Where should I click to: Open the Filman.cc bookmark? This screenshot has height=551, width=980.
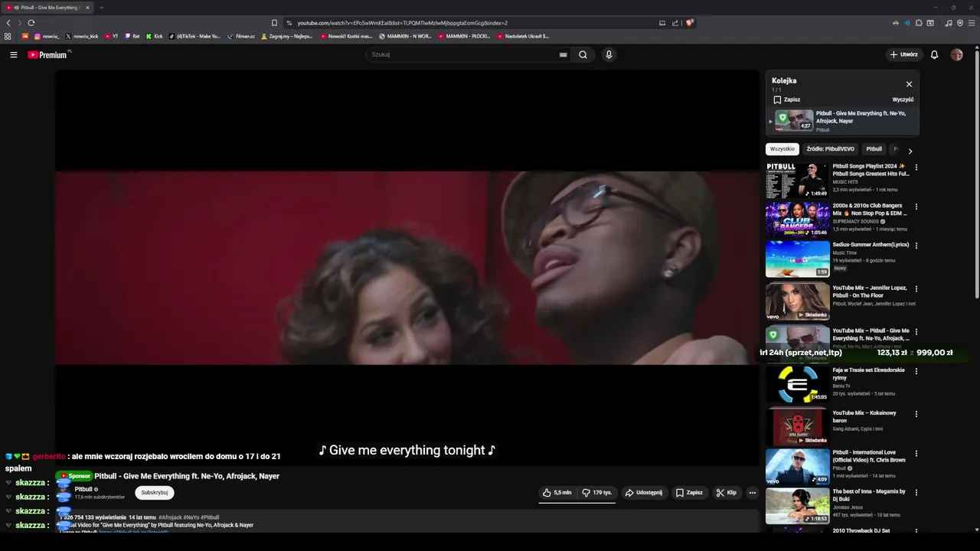pos(241,36)
